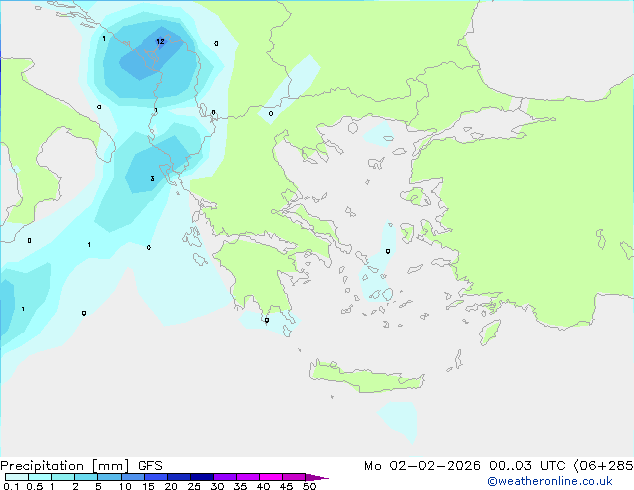Select the 30–35 mm purple swatch
This screenshot has width=634, height=490.
(225, 477)
